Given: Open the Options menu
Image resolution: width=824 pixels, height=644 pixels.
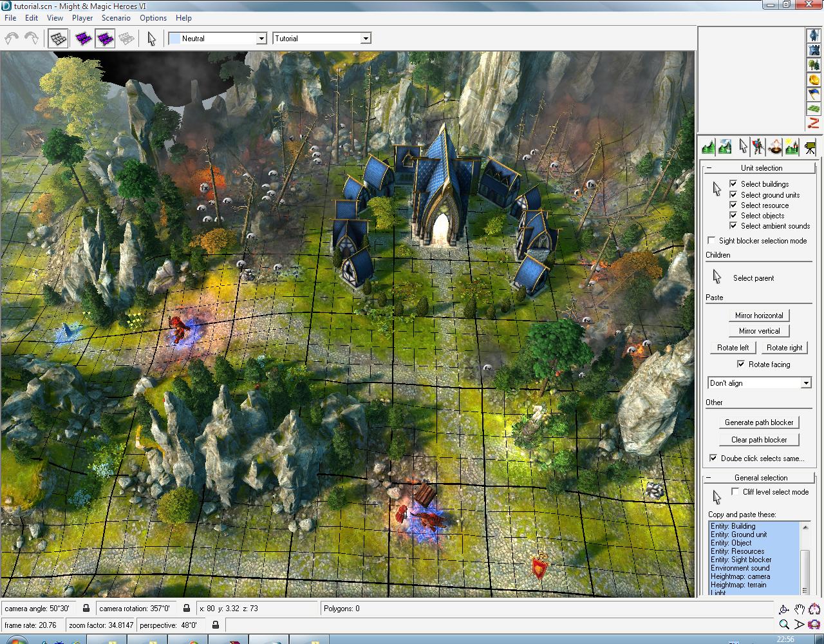Looking at the screenshot, I should click(x=153, y=18).
